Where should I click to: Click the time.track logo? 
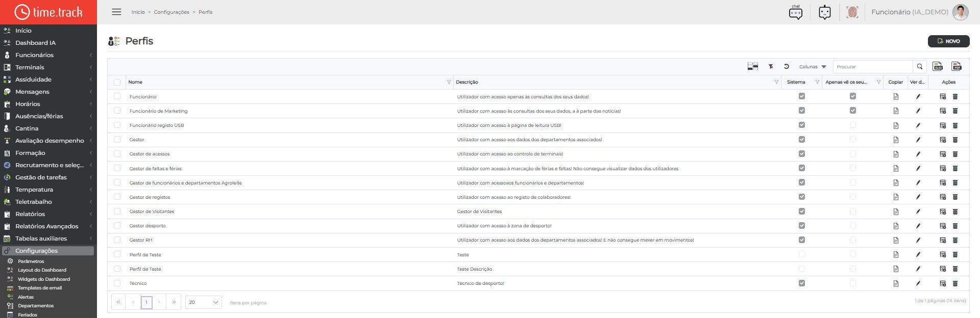pos(48,12)
